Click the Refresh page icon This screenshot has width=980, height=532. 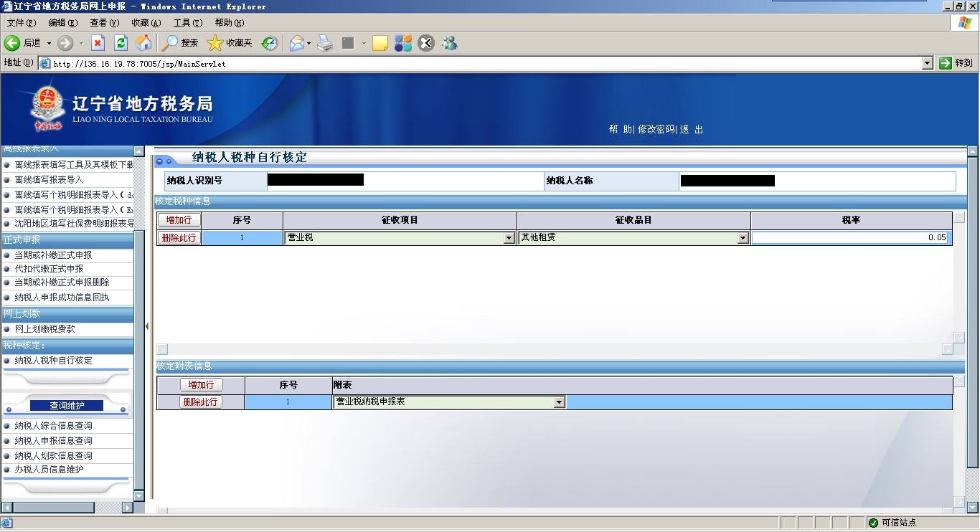[121, 43]
